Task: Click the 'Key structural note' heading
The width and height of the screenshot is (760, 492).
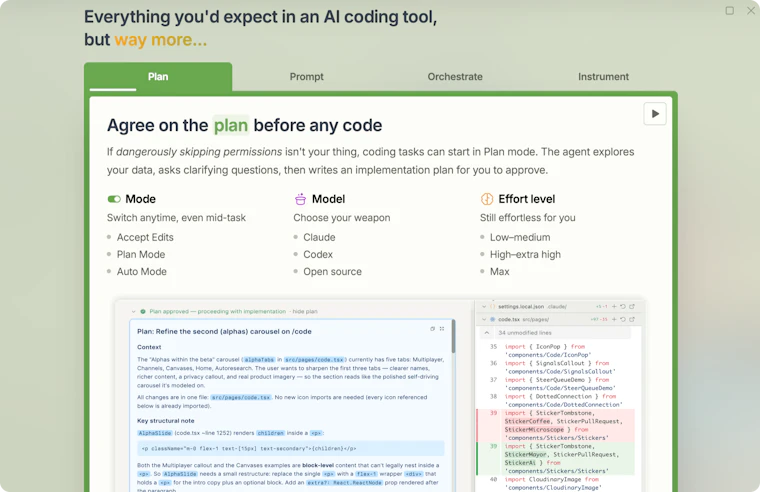Action: coord(166,421)
